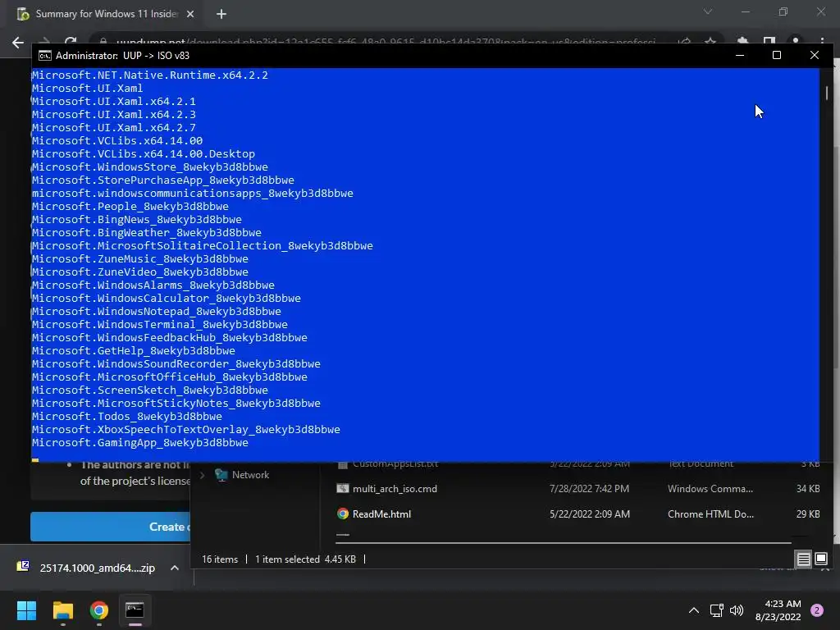Image resolution: width=840 pixels, height=630 pixels.
Task: Click the 1 item selected status text
Action: [287, 559]
